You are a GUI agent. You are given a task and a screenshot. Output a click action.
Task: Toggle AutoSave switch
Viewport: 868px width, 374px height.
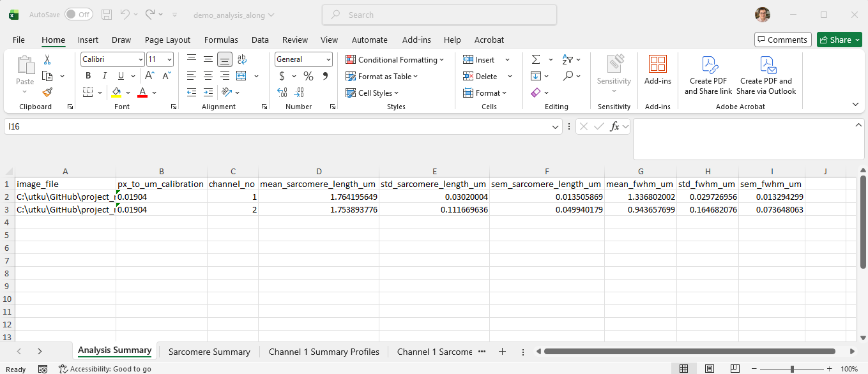tap(79, 14)
